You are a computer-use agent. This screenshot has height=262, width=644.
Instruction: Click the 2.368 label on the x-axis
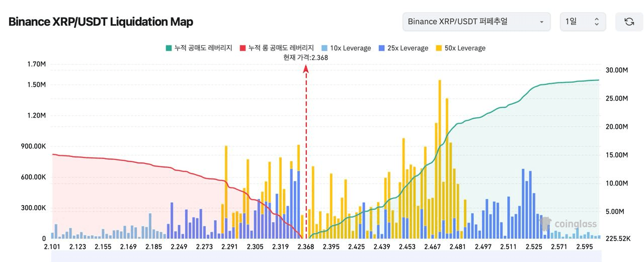point(306,246)
